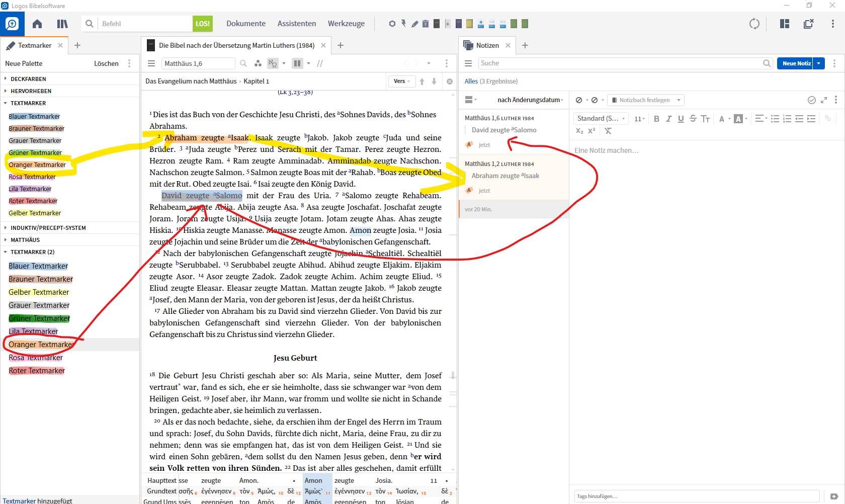The width and height of the screenshot is (845, 504).
Task: Switch to the Textmarker tab
Action: pos(34,45)
